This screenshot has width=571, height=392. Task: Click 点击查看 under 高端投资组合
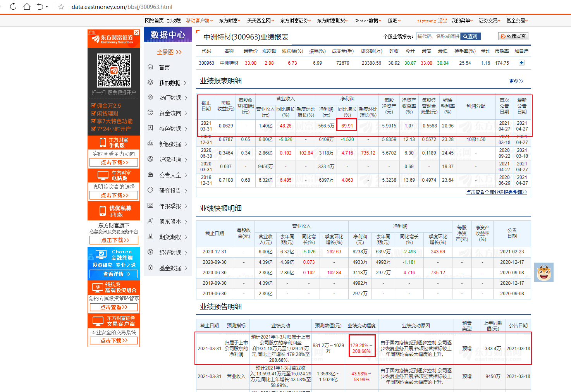tap(114, 307)
